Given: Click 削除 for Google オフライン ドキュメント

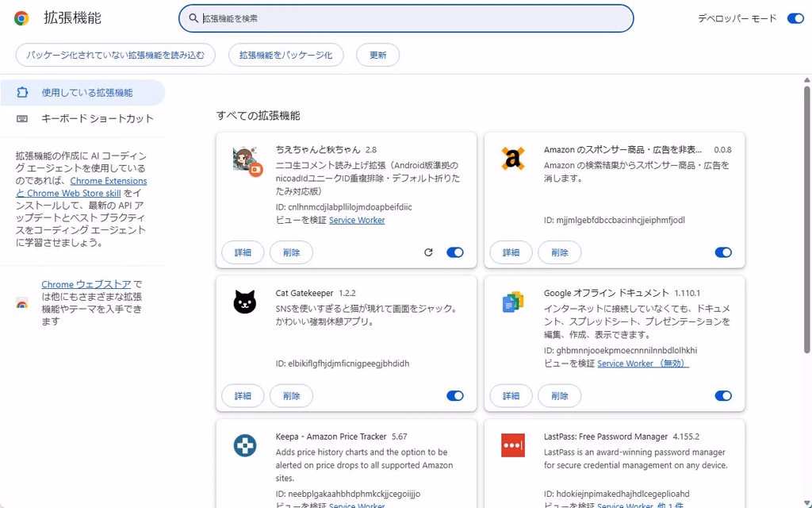Looking at the screenshot, I should click(x=560, y=396).
